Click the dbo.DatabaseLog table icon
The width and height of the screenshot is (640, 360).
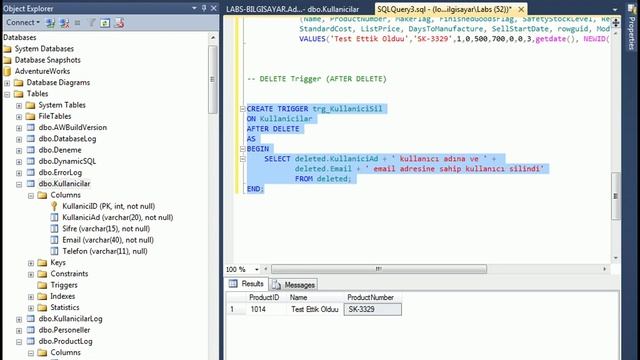31,139
